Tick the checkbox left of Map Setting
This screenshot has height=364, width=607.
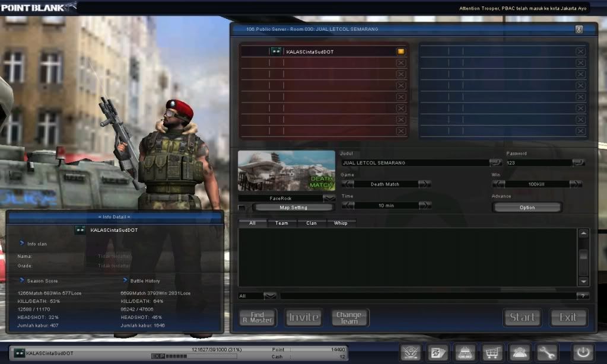pos(242,207)
